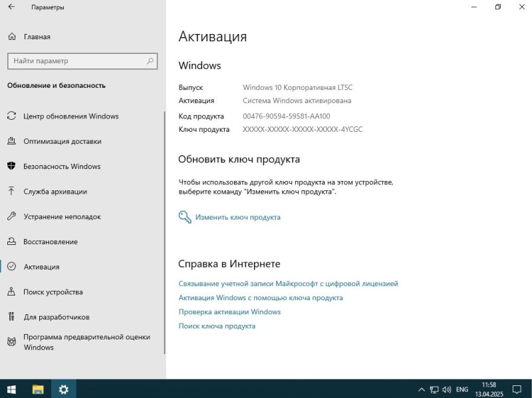The height and width of the screenshot is (398, 532).
Task: Open the notification center icon
Action: click(517, 389)
